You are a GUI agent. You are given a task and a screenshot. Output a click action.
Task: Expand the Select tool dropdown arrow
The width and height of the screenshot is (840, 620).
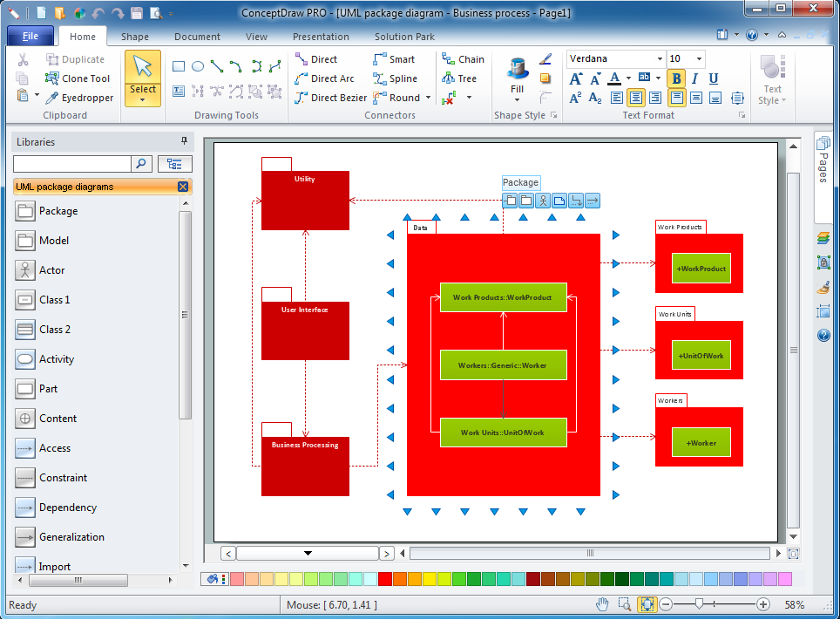click(143, 99)
